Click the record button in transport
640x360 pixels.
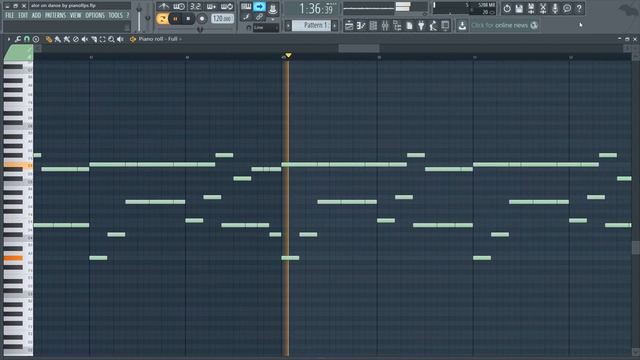(x=202, y=19)
